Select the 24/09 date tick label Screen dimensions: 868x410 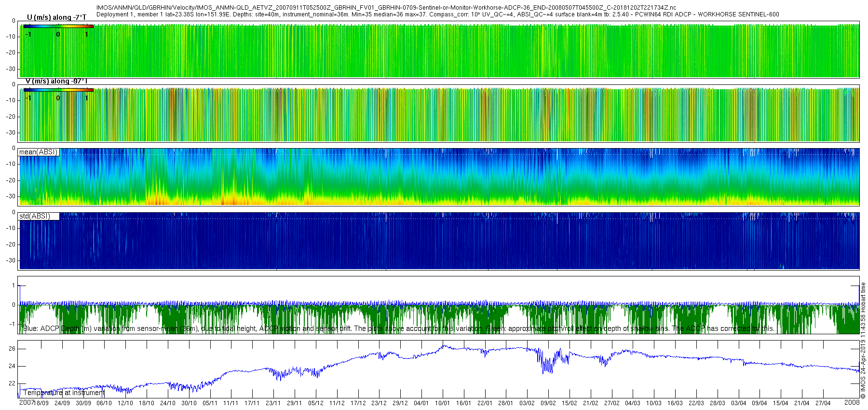62,403
